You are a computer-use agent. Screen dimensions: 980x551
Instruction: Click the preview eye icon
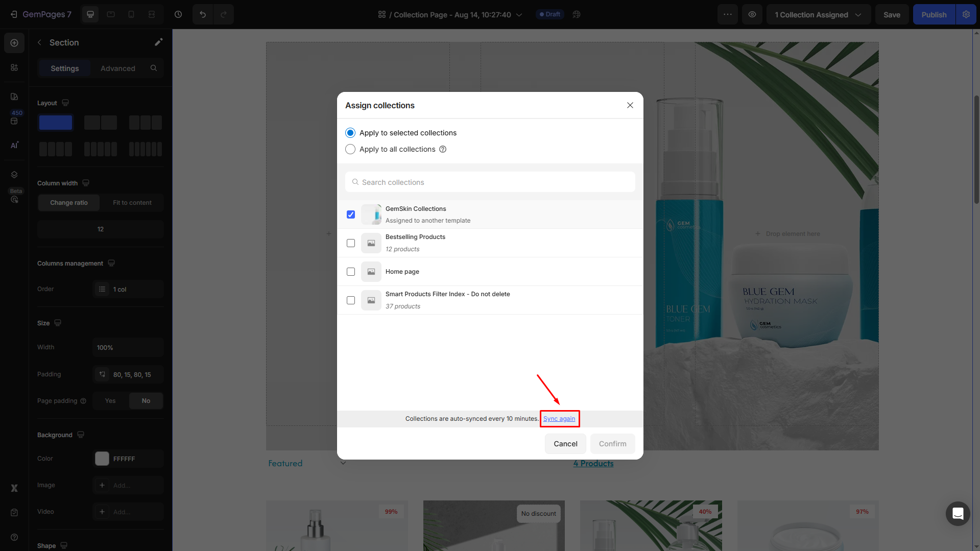tap(752, 14)
